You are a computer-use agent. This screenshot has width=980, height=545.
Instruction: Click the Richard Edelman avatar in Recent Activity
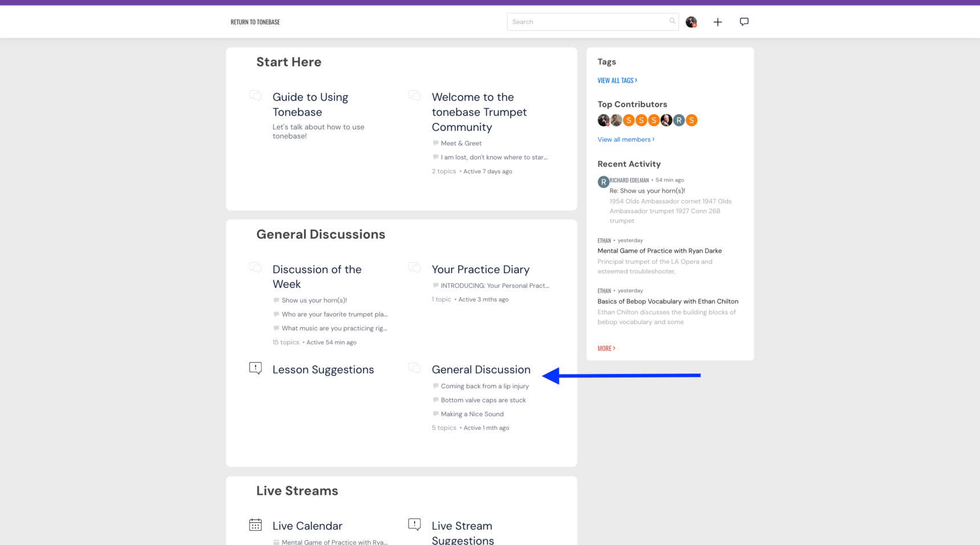(603, 182)
